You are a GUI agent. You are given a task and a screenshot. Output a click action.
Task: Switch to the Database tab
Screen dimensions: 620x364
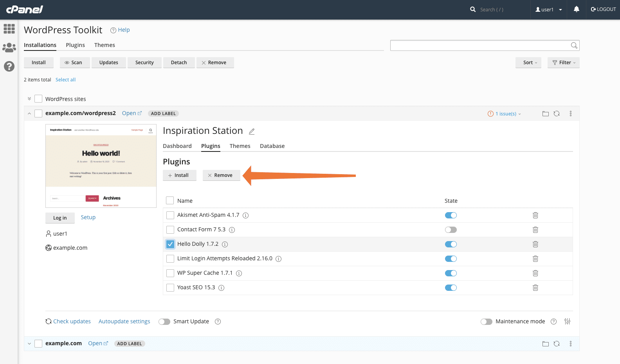coord(272,146)
